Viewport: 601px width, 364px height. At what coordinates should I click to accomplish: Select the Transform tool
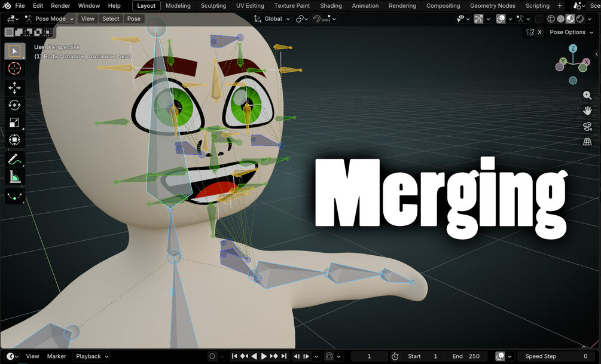[x=15, y=139]
